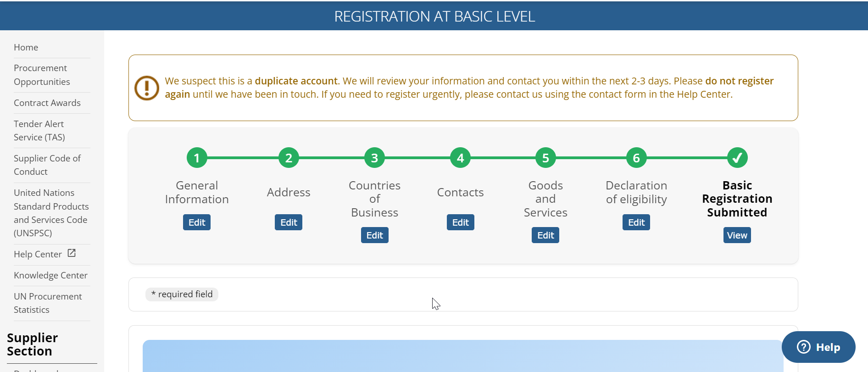
Task: Click the step 1 circle icon
Action: pos(197,158)
